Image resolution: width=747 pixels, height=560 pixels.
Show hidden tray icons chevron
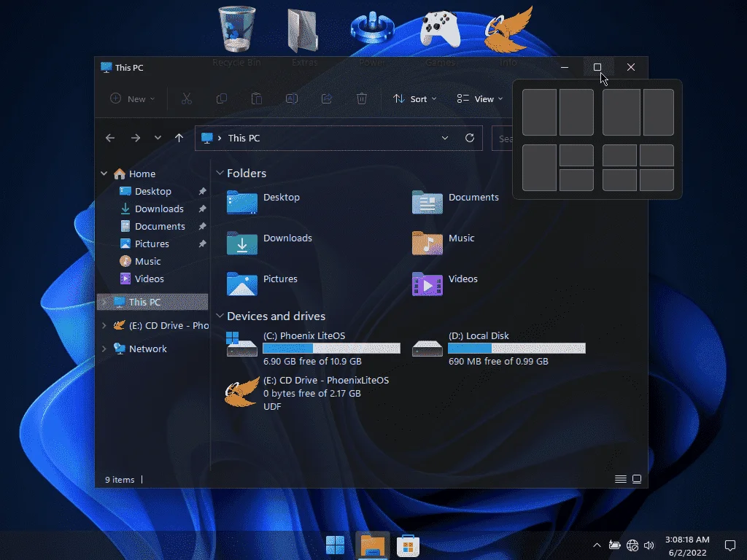pyautogui.click(x=597, y=545)
